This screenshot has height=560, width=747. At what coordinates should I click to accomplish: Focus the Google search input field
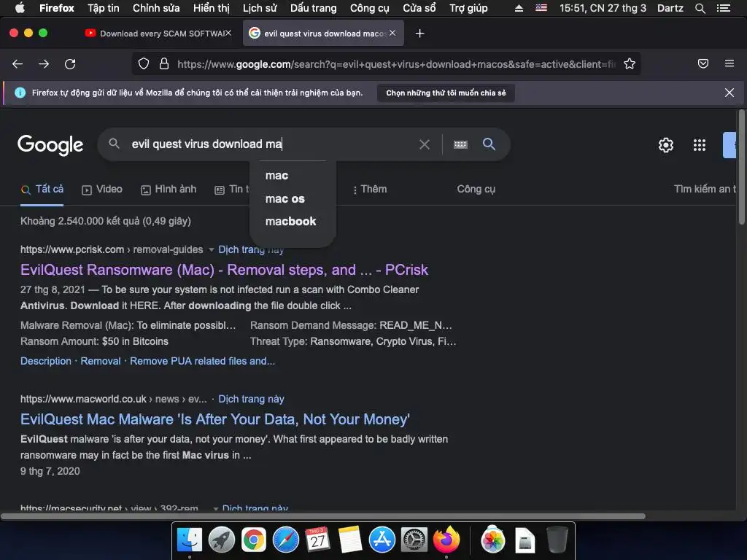(x=271, y=144)
